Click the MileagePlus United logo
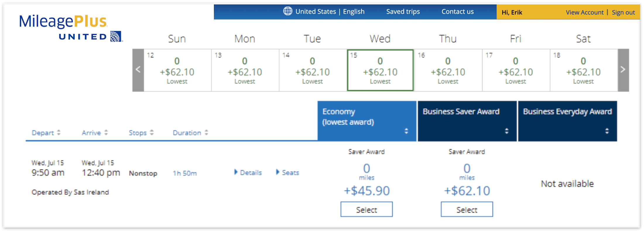This screenshot has width=644, height=231. [x=71, y=28]
